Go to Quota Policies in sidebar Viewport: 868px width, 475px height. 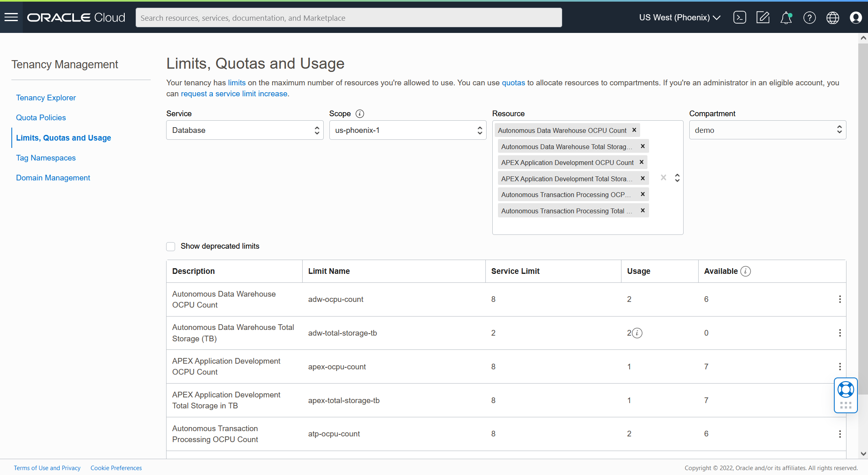(41, 117)
